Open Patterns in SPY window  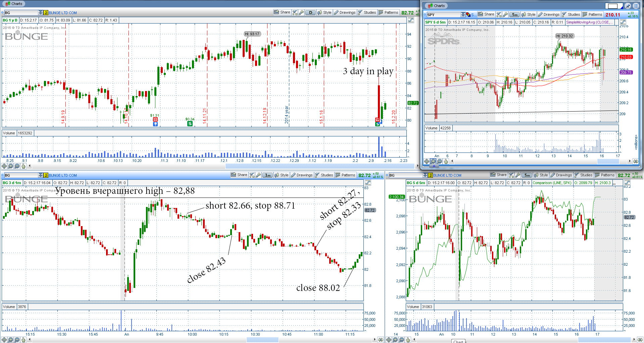coord(592,14)
